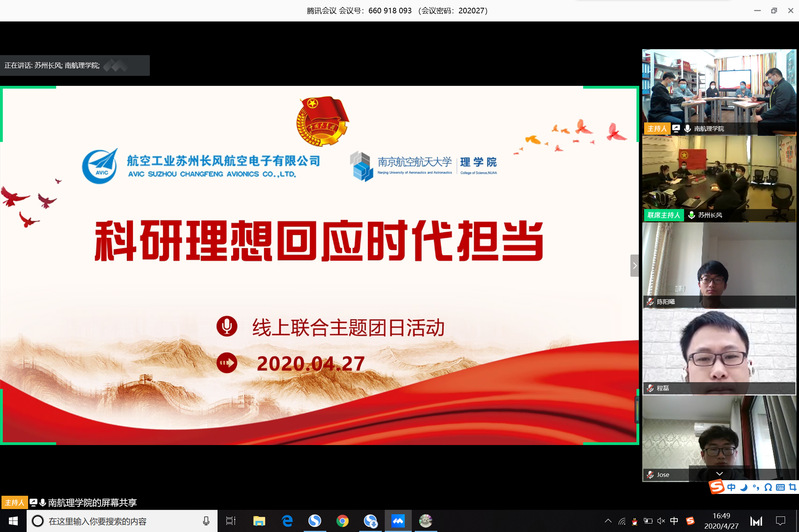Viewport: 799px width, 532px height.
Task: Toggle the microphone icon beside 南航理学院 name
Action: (690, 129)
